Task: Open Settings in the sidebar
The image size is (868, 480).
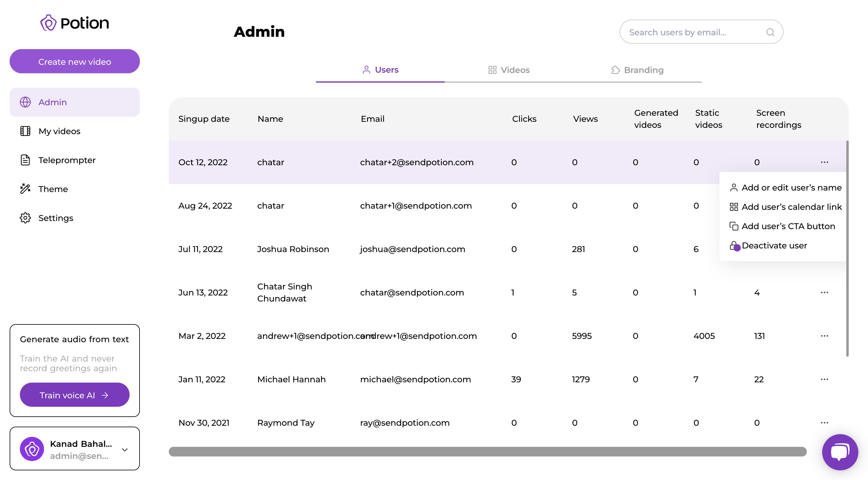Action: point(75,218)
